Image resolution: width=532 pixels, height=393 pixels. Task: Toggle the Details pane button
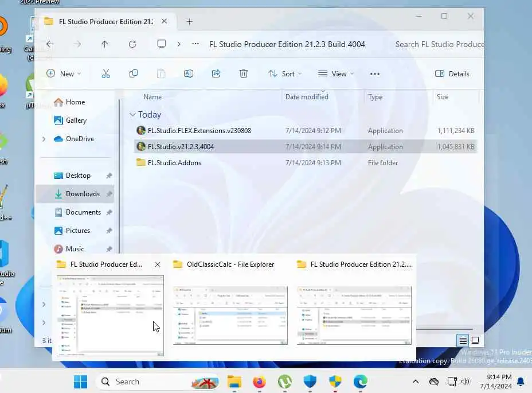(452, 73)
